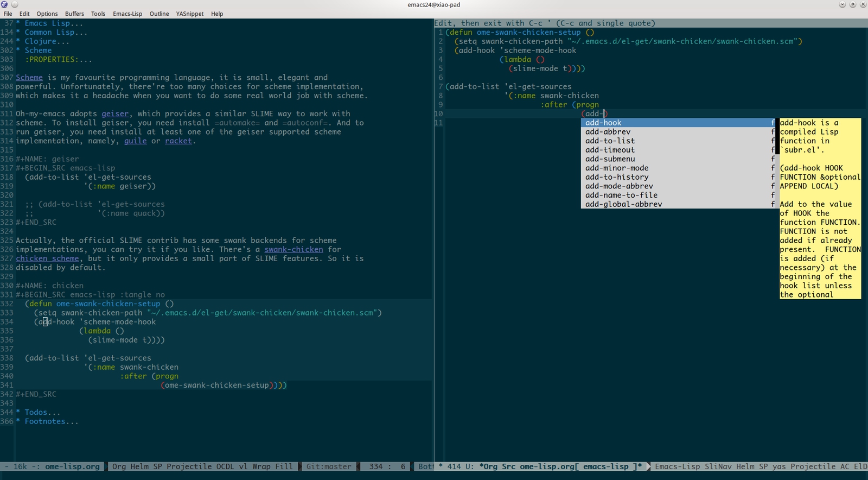Click the Org mode indicator in mode line

point(119,466)
